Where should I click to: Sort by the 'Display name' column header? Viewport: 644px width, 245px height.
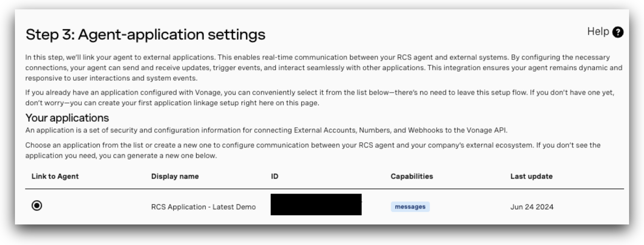click(175, 176)
